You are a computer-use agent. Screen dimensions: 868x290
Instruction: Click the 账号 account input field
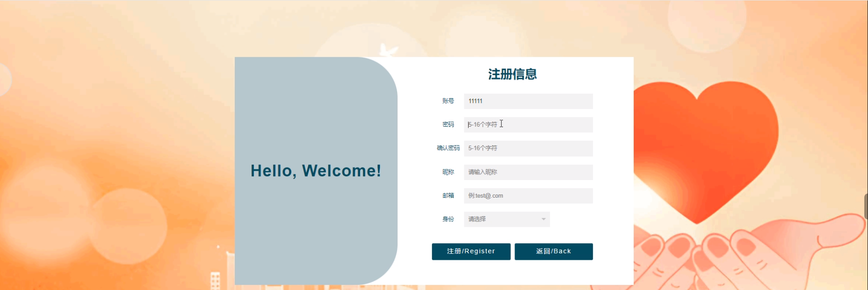[x=528, y=101]
